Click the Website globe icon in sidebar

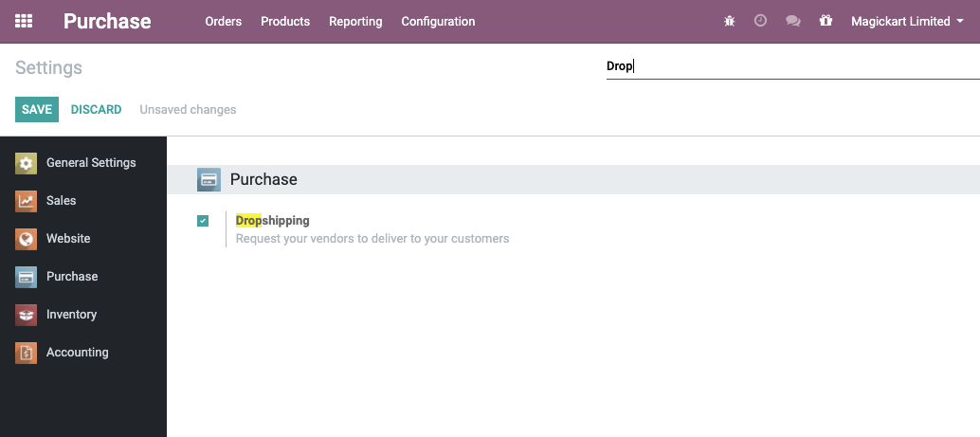coord(26,239)
